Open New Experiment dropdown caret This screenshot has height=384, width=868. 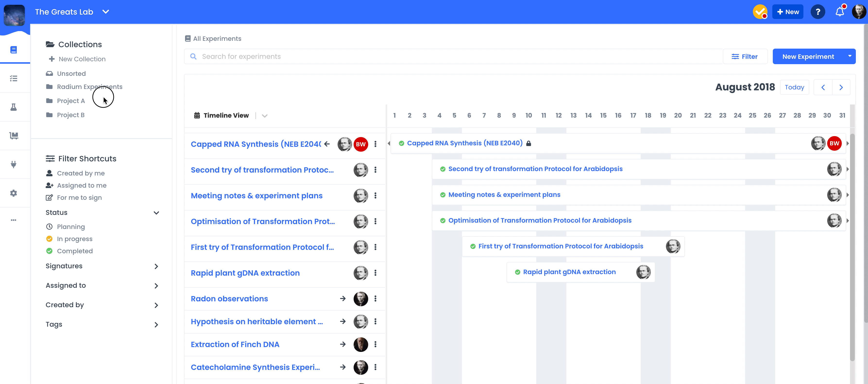click(850, 56)
